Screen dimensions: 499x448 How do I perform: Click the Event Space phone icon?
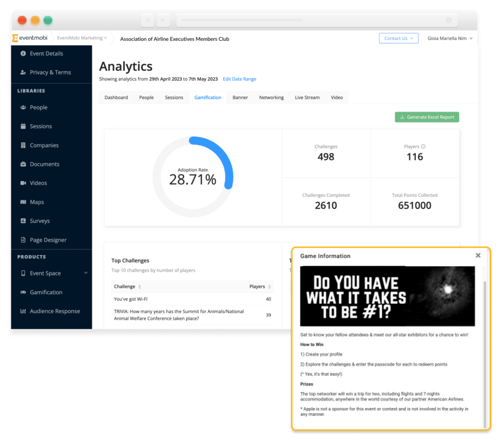(23, 273)
